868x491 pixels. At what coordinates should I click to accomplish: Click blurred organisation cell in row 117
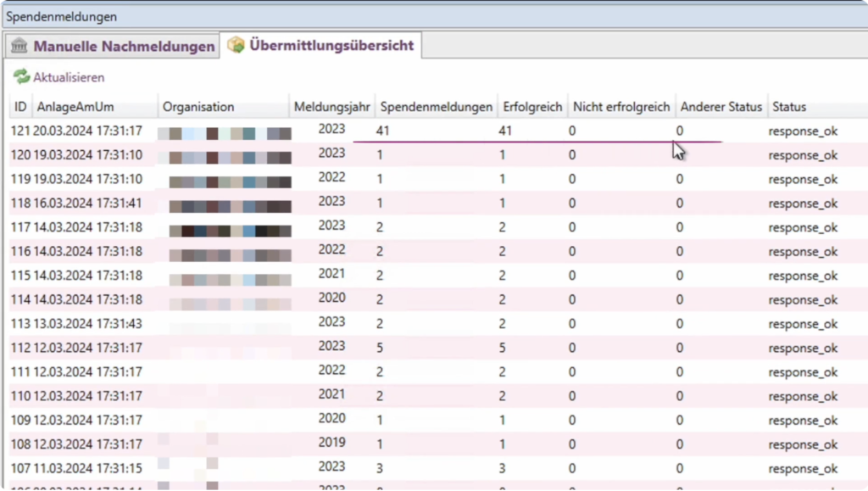coord(231,231)
